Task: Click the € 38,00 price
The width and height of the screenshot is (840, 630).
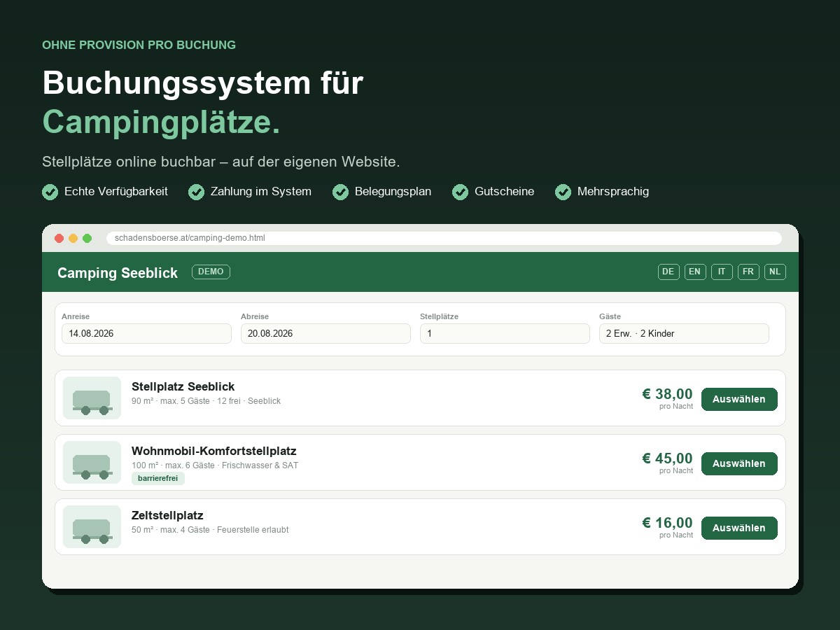Action: click(x=667, y=394)
